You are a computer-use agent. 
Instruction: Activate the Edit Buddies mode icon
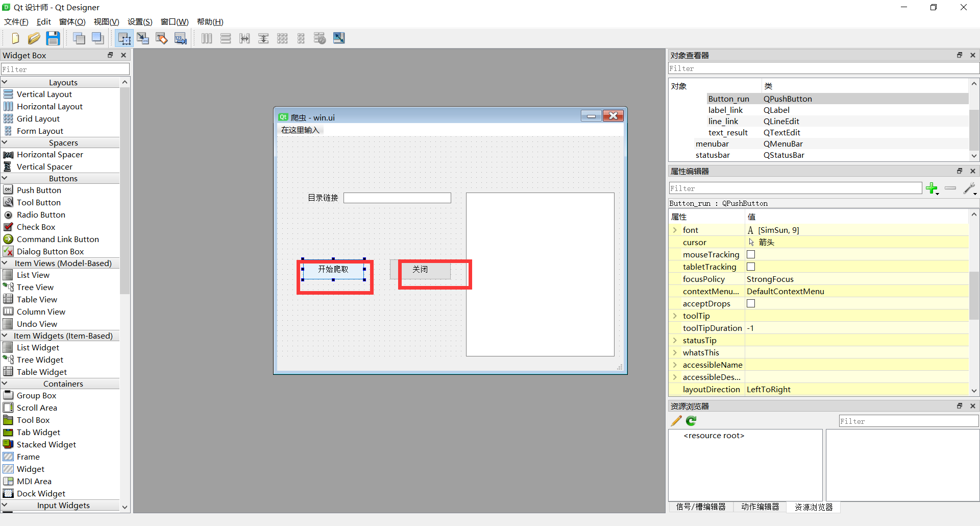[162, 38]
